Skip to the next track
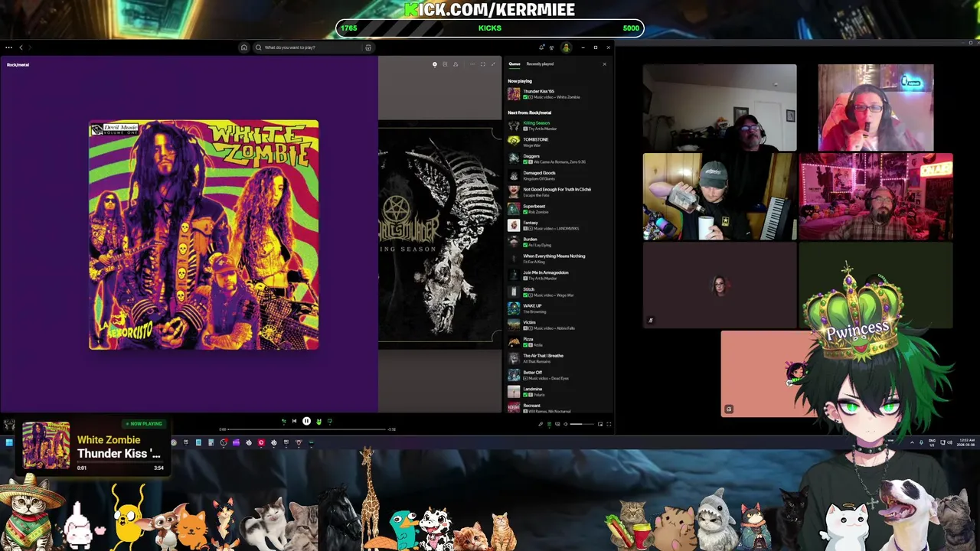The width and height of the screenshot is (980, 551). [x=319, y=421]
